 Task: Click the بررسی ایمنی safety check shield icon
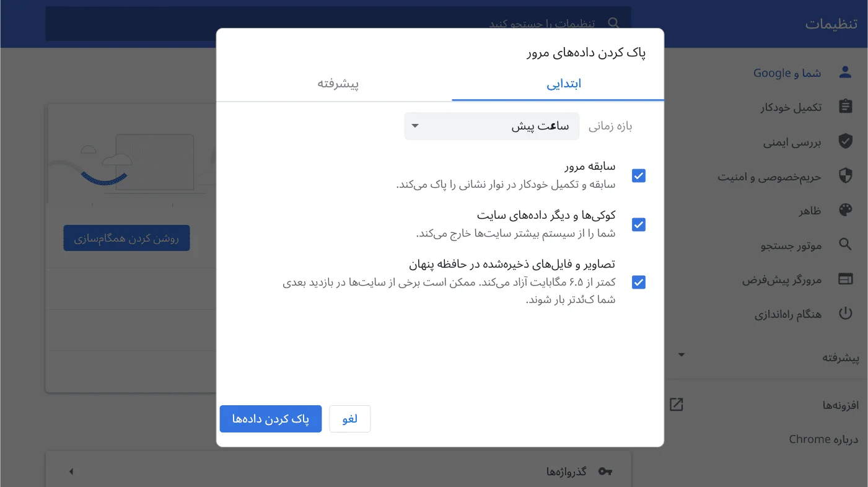tap(845, 141)
